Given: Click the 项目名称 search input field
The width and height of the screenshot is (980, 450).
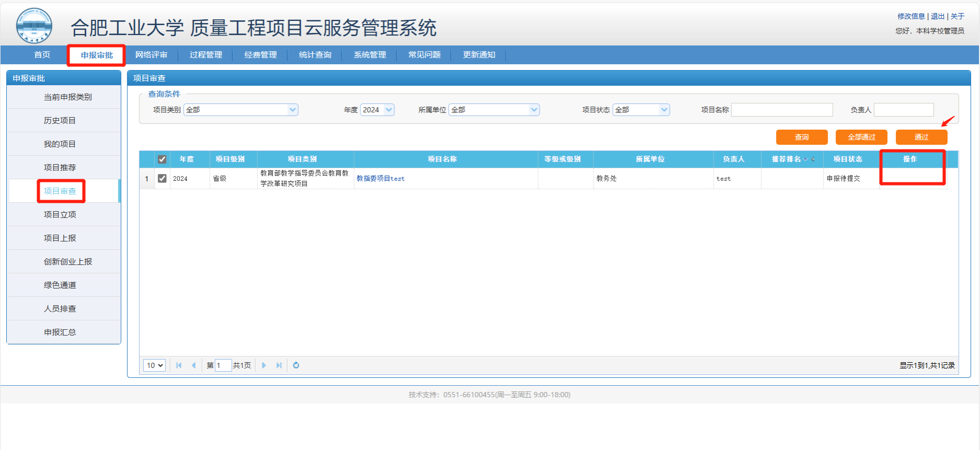Looking at the screenshot, I should [x=782, y=110].
